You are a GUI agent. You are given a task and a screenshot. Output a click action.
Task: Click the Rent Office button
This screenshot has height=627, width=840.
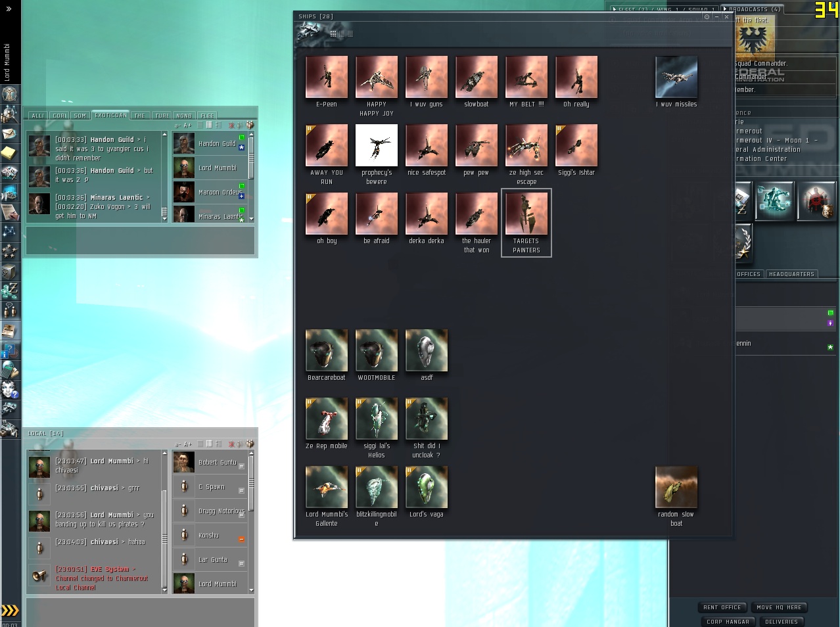(x=722, y=607)
